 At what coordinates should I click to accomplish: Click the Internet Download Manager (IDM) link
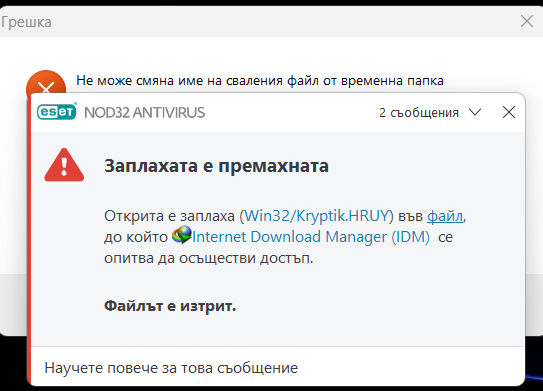311,237
